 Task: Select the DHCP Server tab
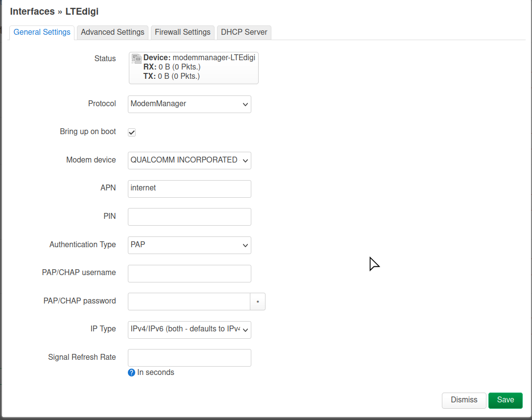tap(244, 32)
